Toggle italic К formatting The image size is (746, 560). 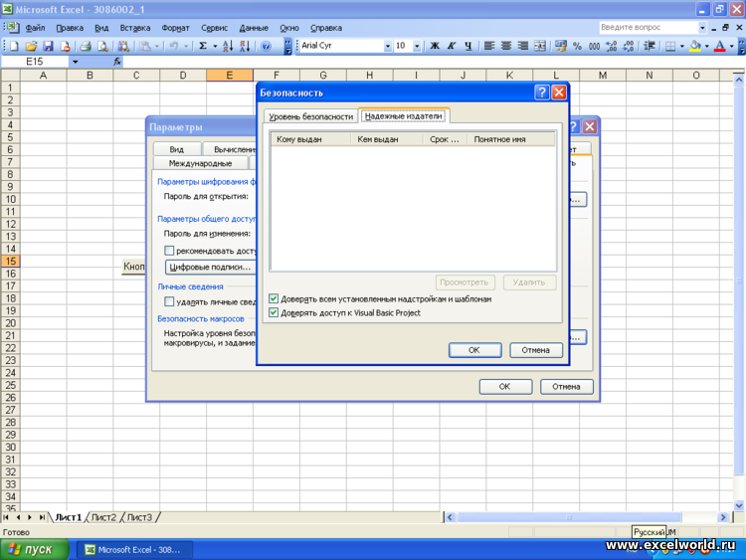[452, 46]
